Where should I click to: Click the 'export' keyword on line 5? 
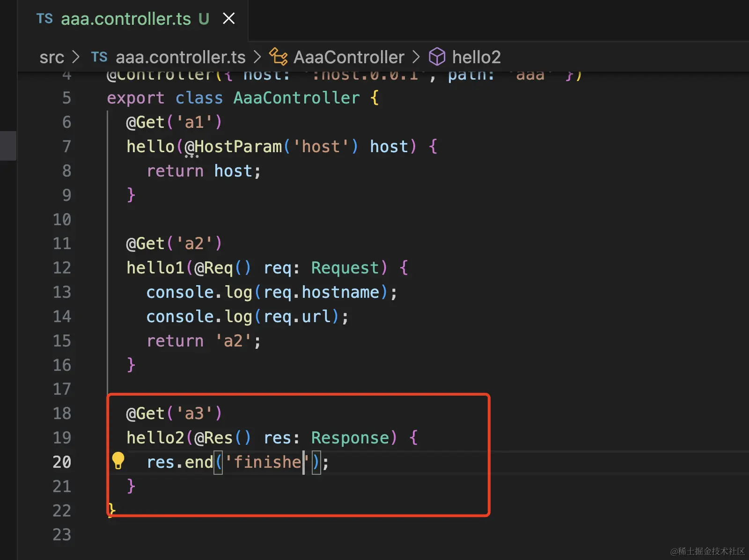[136, 98]
